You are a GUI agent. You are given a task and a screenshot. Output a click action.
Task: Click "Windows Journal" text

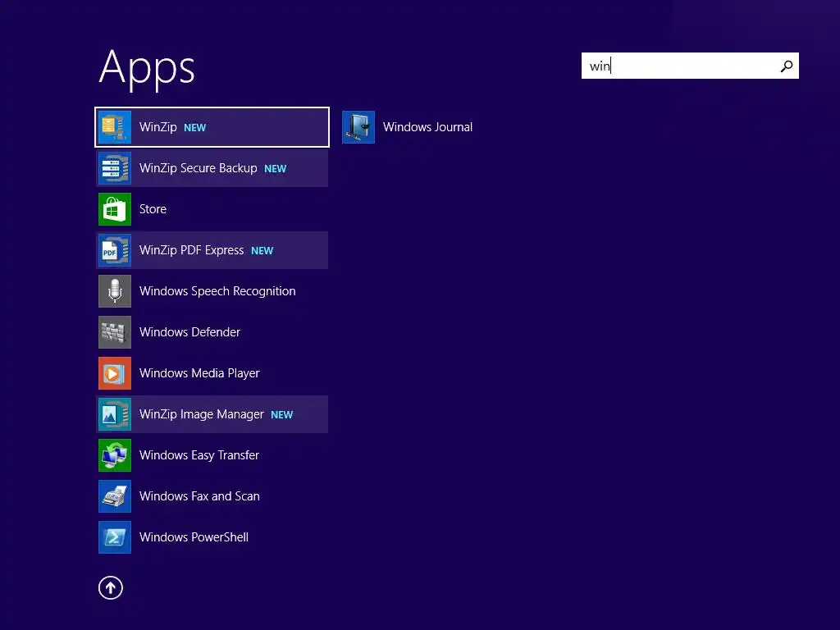coord(427,127)
